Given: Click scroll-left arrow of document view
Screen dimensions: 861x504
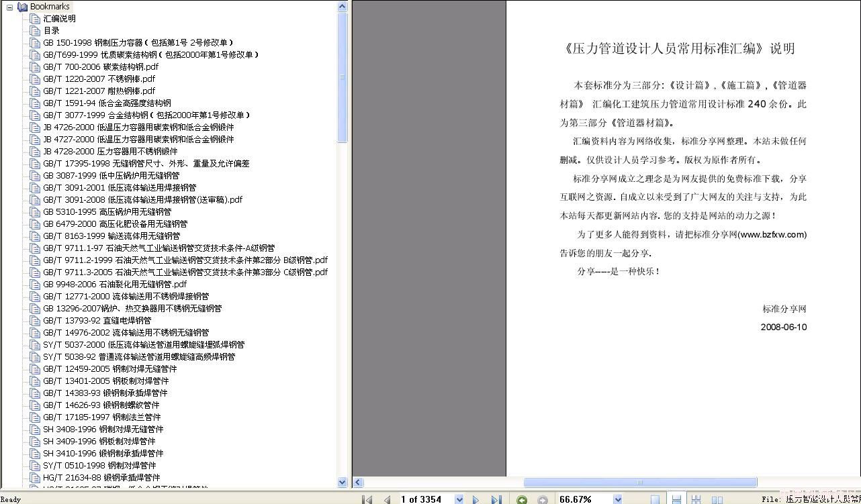Looking at the screenshot, I should (359, 483).
